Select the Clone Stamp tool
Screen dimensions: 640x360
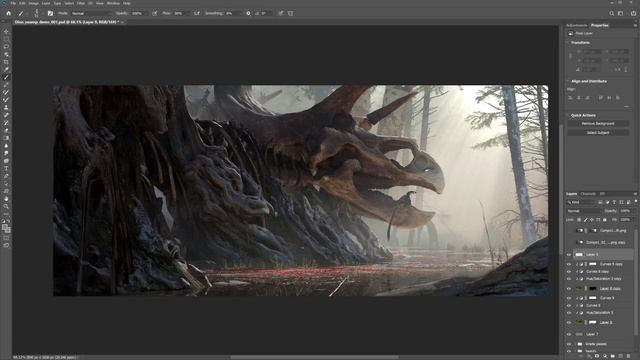point(6,108)
